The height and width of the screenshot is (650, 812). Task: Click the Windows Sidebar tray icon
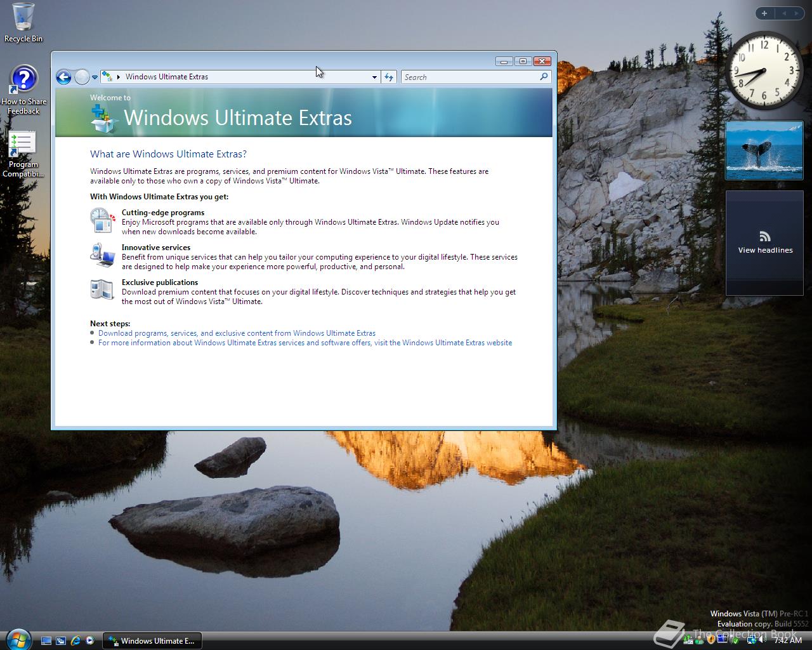click(x=722, y=639)
